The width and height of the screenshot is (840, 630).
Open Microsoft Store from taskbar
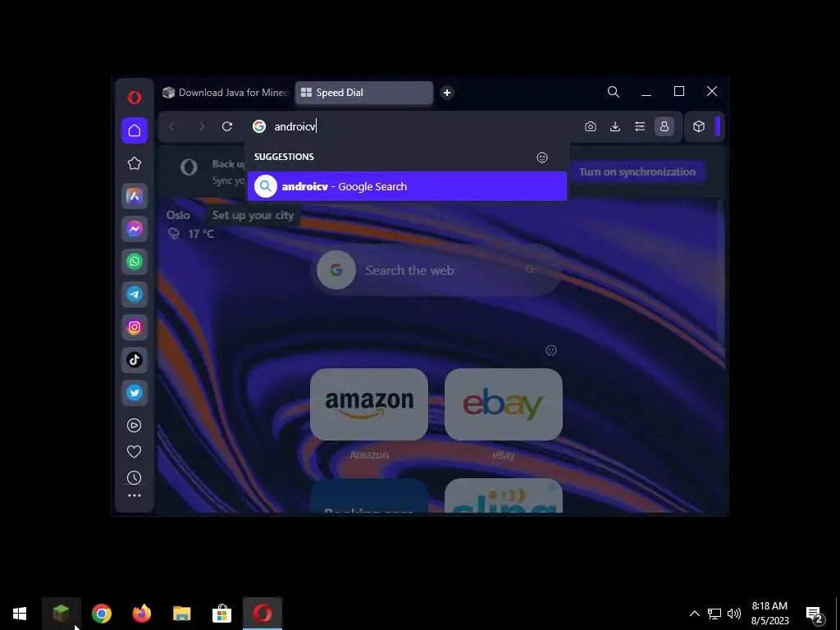pos(221,614)
